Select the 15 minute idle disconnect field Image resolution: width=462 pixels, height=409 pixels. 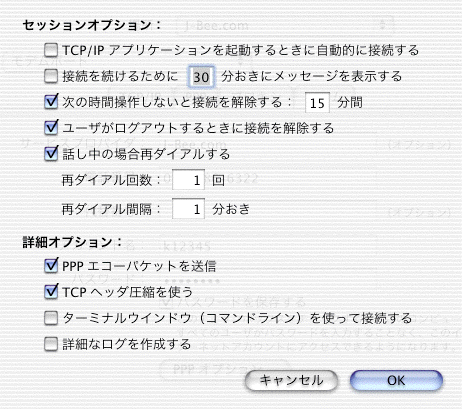tap(317, 103)
